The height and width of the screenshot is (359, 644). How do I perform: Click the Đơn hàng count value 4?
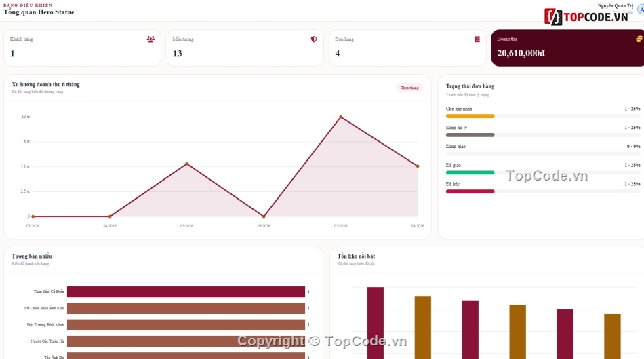[x=337, y=54]
